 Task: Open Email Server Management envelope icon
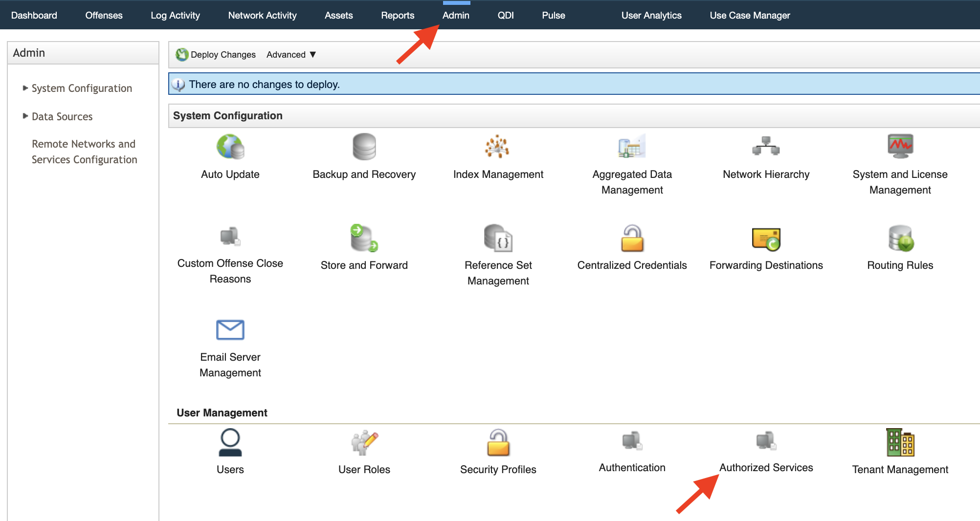(230, 330)
